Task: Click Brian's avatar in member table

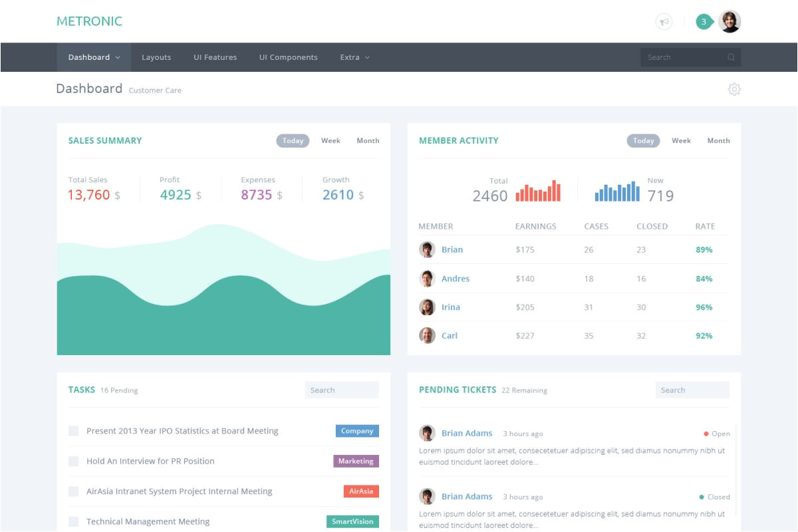Action: [x=427, y=249]
